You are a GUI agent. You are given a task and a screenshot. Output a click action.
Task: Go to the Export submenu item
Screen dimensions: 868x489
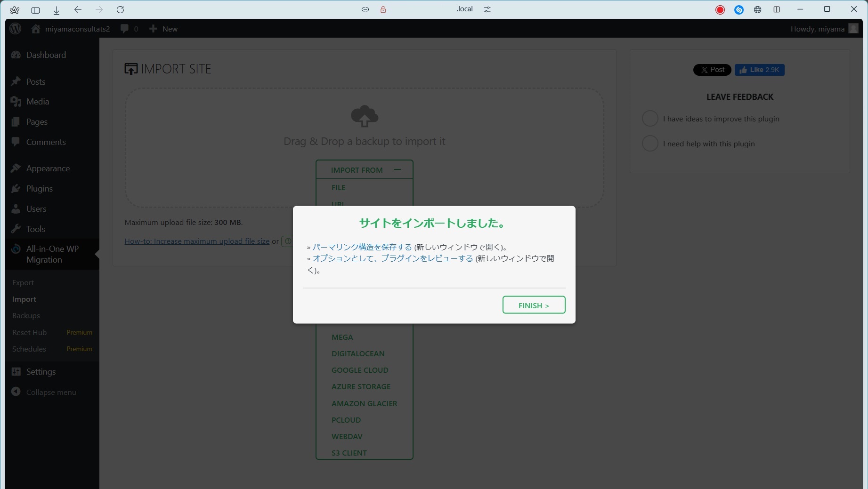point(23,282)
